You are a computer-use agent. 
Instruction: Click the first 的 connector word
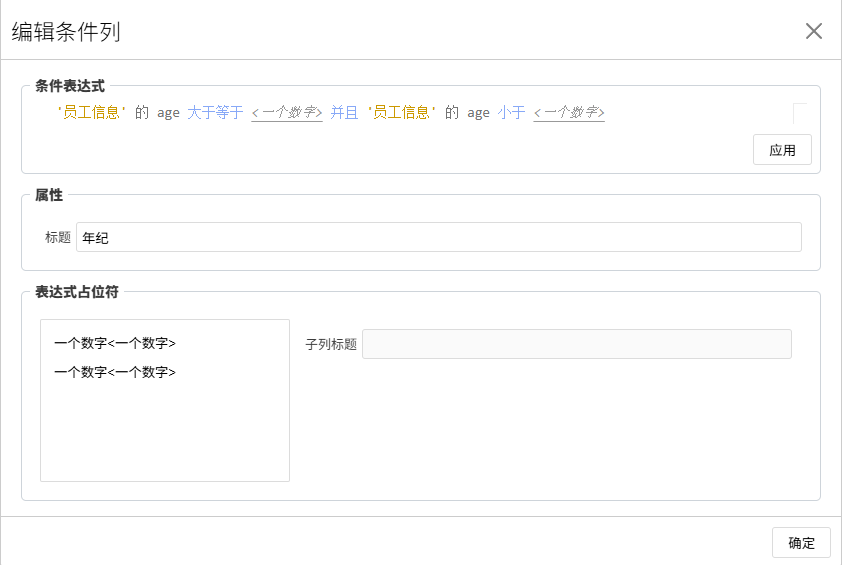coord(142,113)
